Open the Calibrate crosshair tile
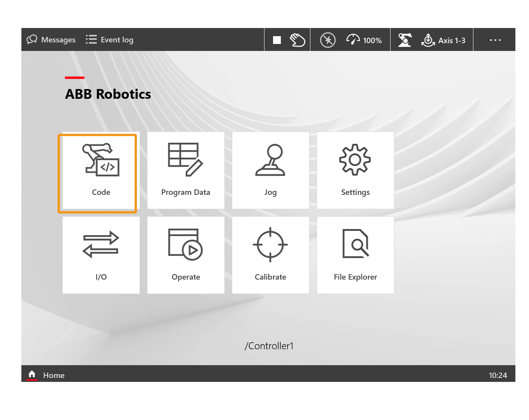Image resolution: width=529 pixels, height=420 pixels. (x=270, y=255)
